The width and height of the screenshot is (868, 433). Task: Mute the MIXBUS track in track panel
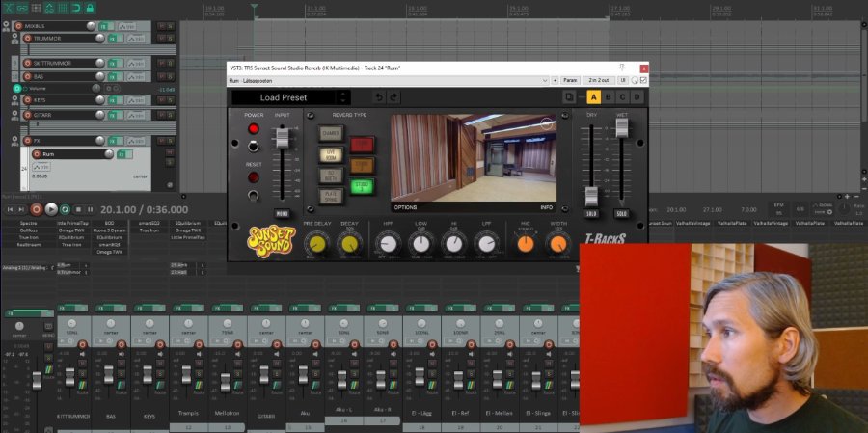coord(161,25)
